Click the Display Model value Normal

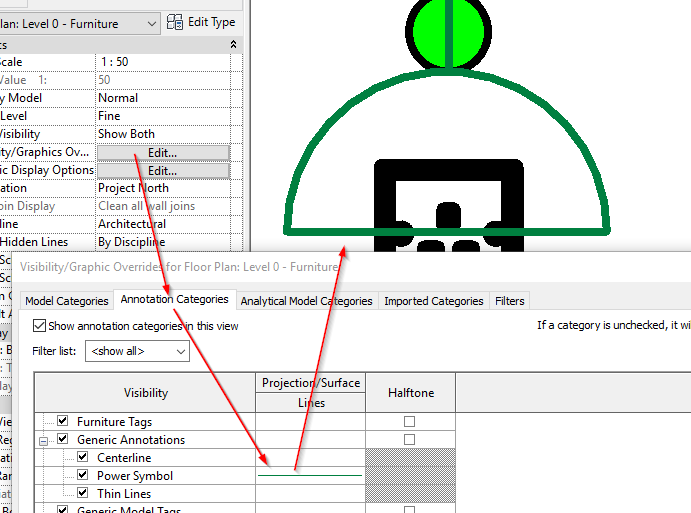(163, 98)
